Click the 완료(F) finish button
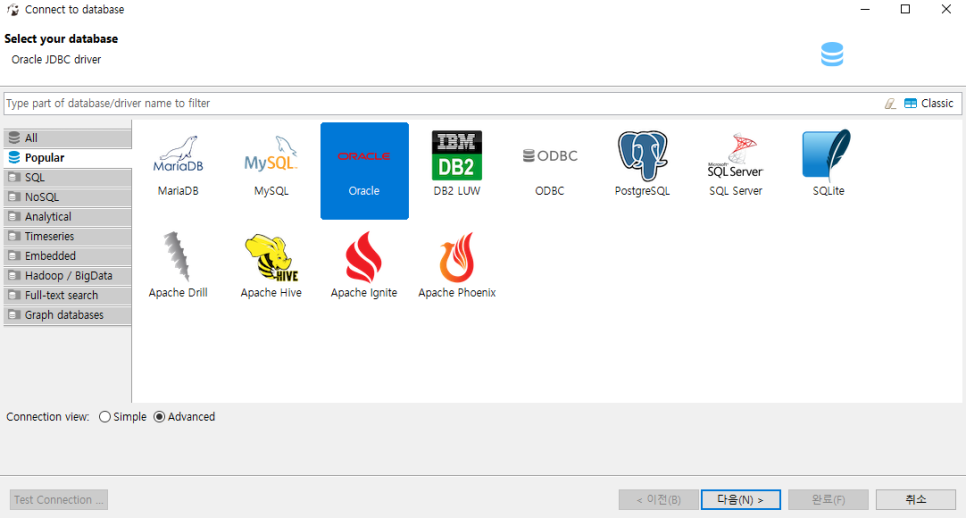This screenshot has width=966, height=518. pos(828,500)
